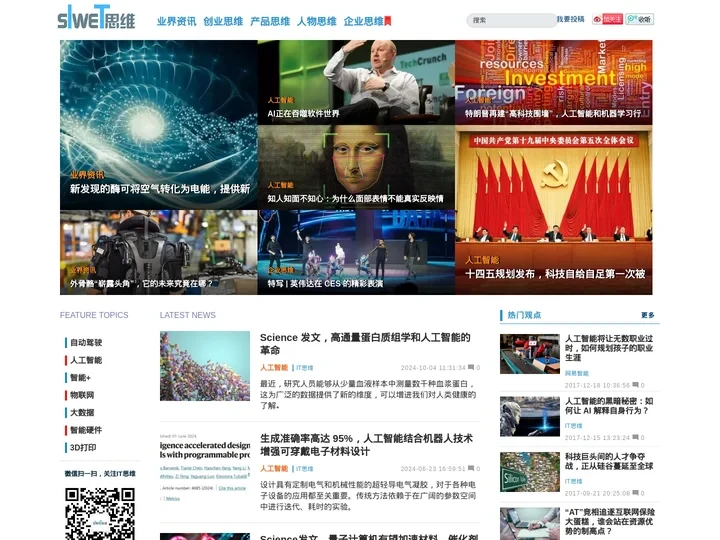This screenshot has width=720, height=540.
Task: Open the siWeT 思维 site logo
Action: [x=96, y=17]
